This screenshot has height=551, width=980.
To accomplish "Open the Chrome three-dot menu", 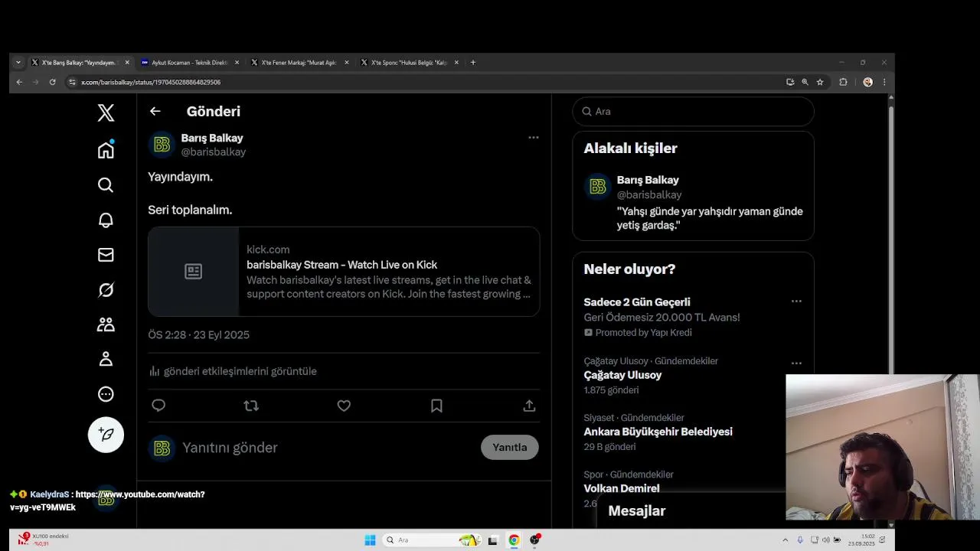I will click(884, 82).
